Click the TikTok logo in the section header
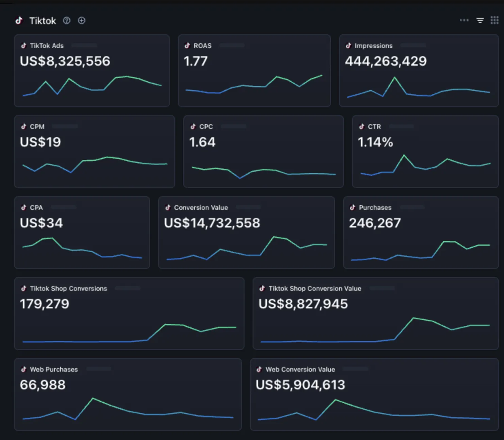 [19, 21]
